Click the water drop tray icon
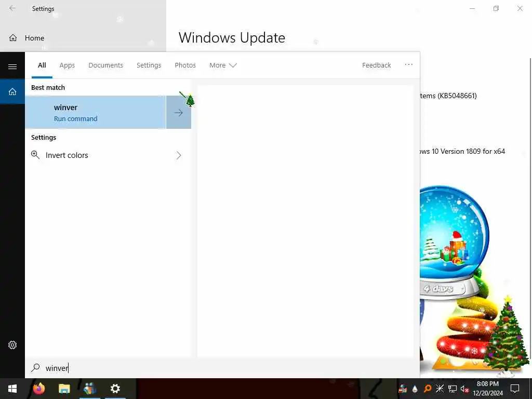The height and width of the screenshot is (399, 532). [x=415, y=389]
